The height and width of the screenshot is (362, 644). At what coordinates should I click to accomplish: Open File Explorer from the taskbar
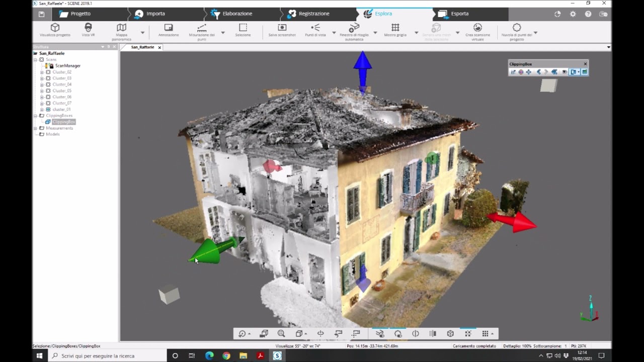[244, 355]
